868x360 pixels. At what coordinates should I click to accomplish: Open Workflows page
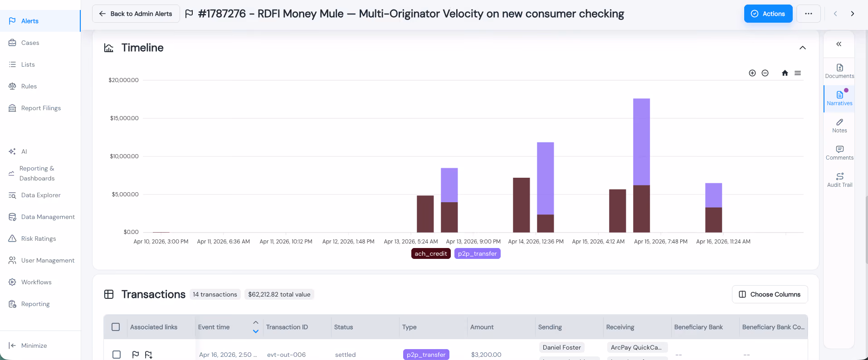click(40, 282)
